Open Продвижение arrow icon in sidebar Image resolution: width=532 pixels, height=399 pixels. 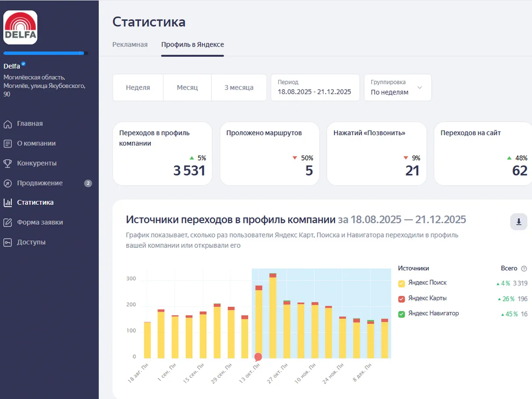coord(8,184)
